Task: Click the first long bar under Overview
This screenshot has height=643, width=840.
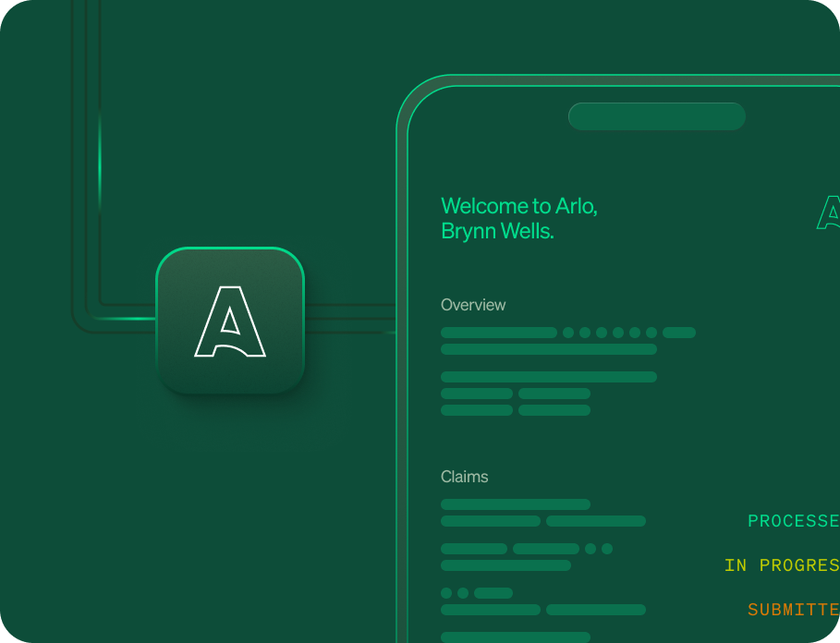Action: (x=498, y=333)
